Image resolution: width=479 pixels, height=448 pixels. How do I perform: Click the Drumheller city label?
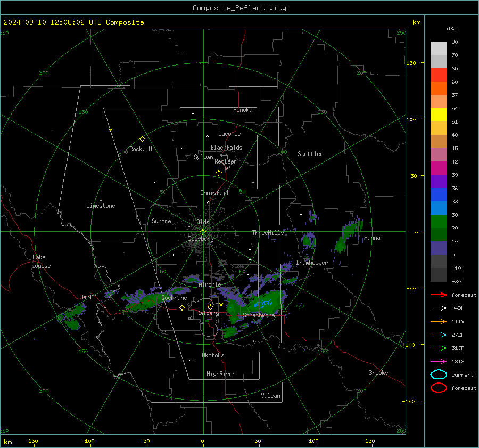[x=312, y=263]
